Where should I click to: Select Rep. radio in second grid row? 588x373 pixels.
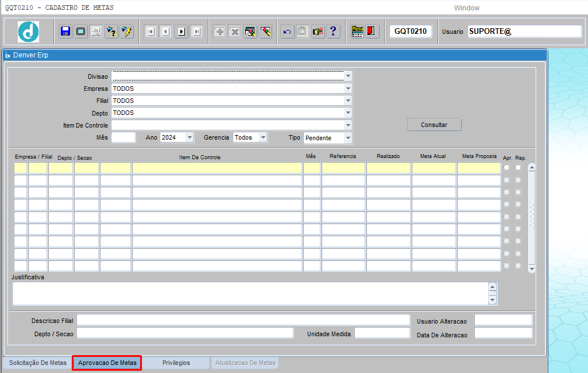coord(519,180)
